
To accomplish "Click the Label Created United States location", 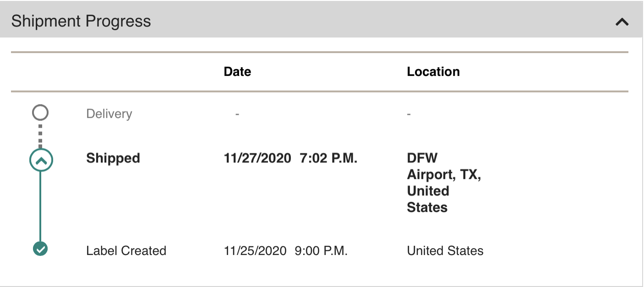I will (445, 251).
